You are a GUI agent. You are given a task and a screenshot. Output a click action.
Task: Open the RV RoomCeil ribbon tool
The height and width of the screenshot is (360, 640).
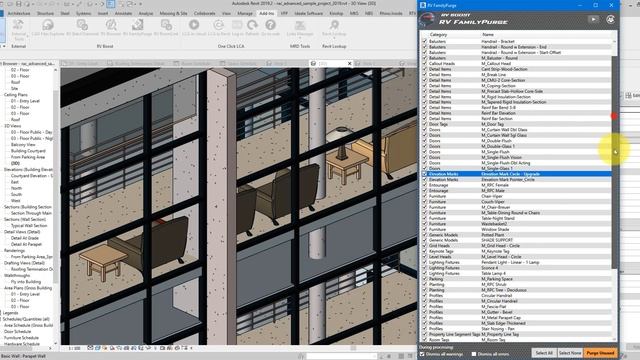[166, 28]
